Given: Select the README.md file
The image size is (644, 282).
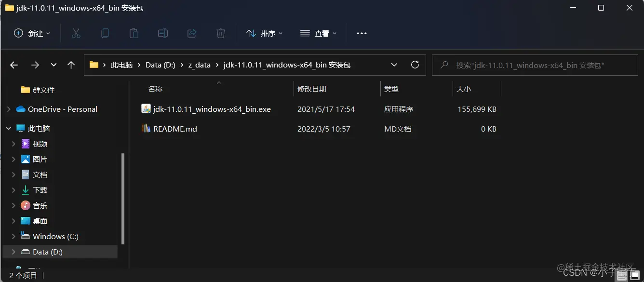Looking at the screenshot, I should click(x=174, y=129).
